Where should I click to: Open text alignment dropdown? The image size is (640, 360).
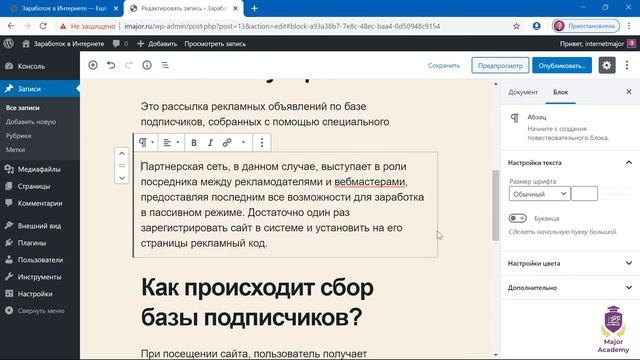(171, 142)
